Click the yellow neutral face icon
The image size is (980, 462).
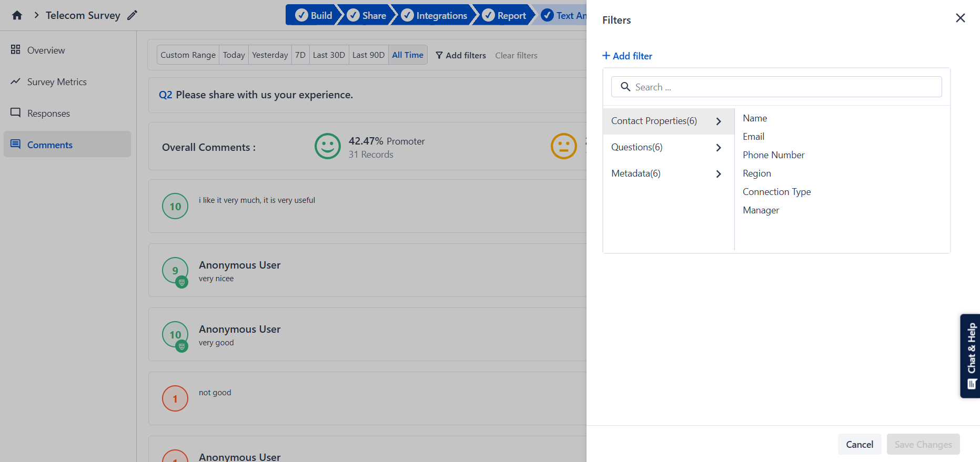563,146
